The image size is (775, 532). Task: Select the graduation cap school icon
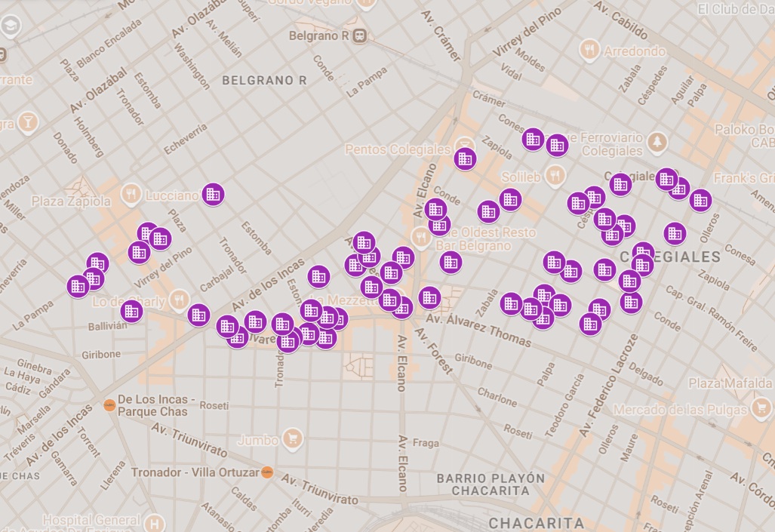pos(11,25)
